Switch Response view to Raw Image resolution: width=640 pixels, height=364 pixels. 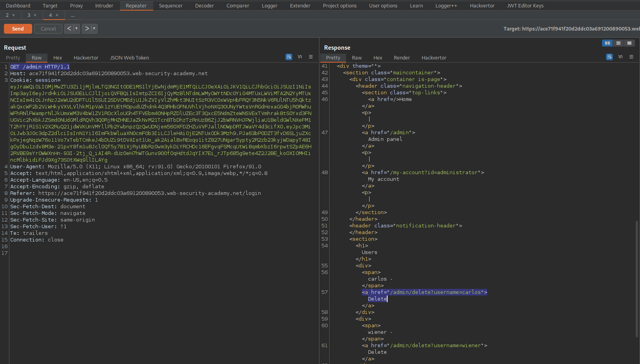point(357,58)
